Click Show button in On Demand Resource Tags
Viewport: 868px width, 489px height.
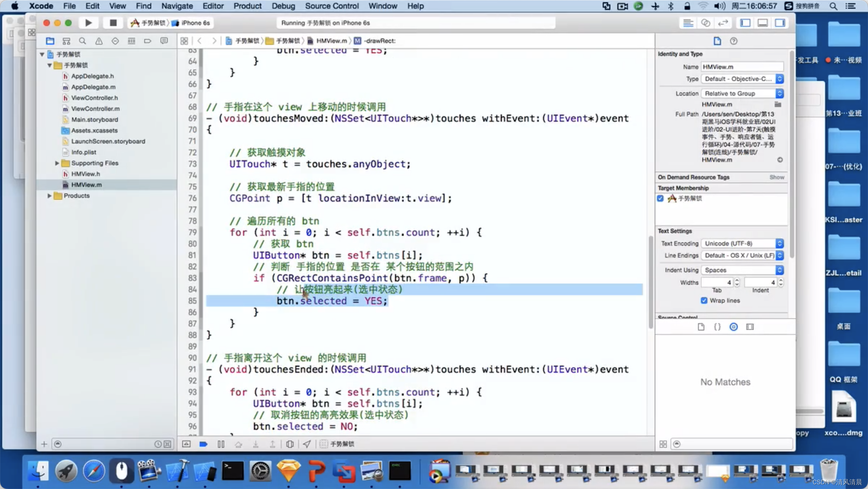(777, 177)
